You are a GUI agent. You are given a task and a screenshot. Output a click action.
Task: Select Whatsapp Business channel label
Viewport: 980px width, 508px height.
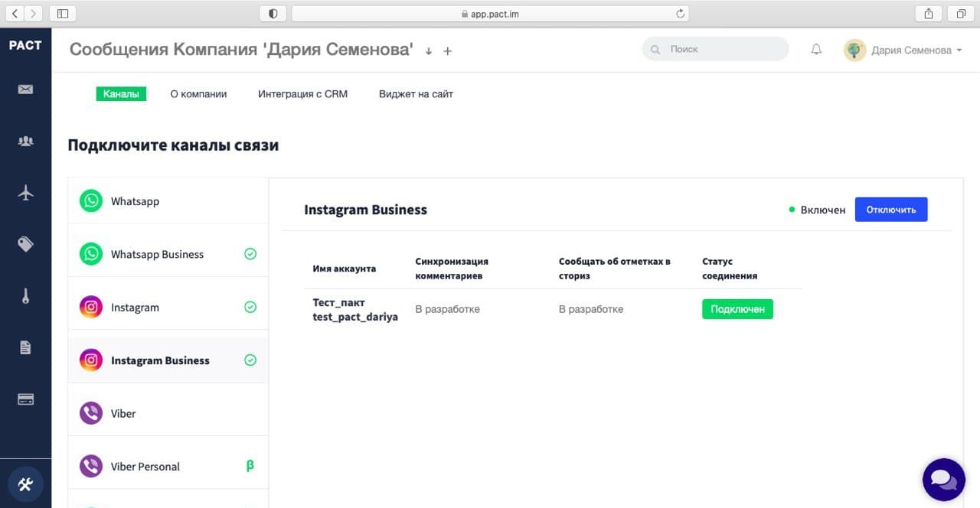pyautogui.click(x=157, y=255)
